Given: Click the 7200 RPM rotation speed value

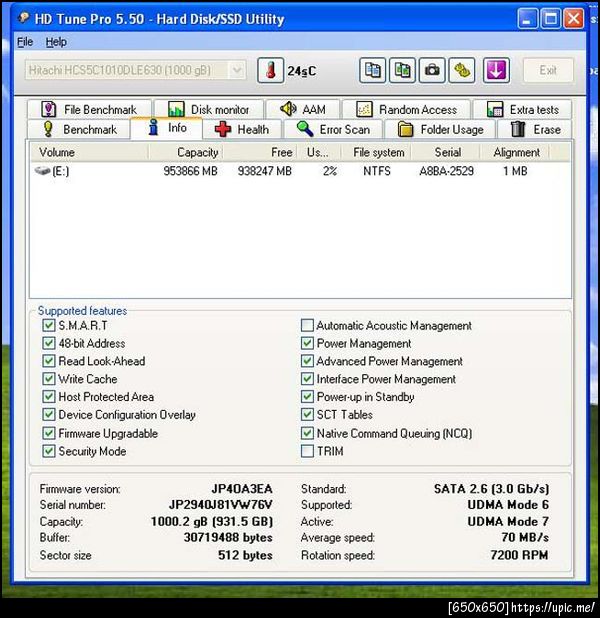Looking at the screenshot, I should pyautogui.click(x=519, y=555).
